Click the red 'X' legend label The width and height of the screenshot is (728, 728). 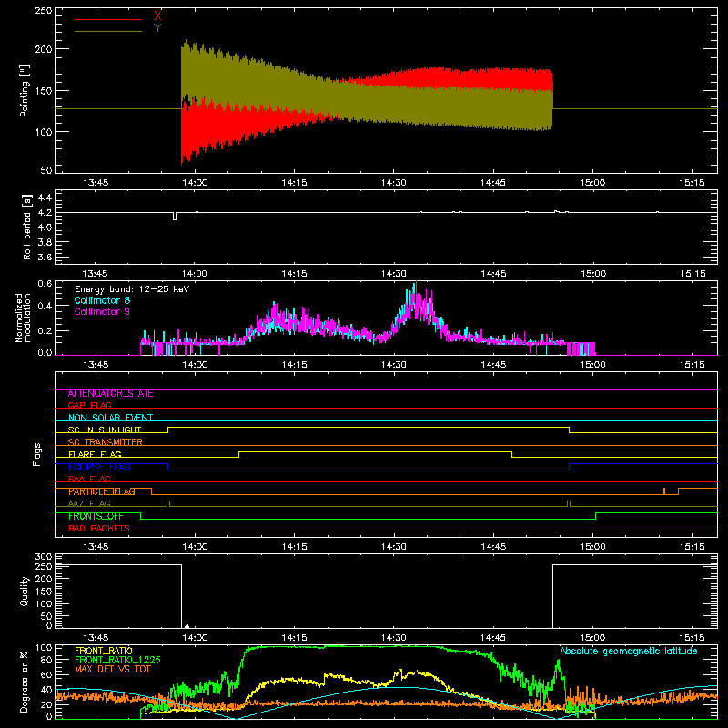157,16
